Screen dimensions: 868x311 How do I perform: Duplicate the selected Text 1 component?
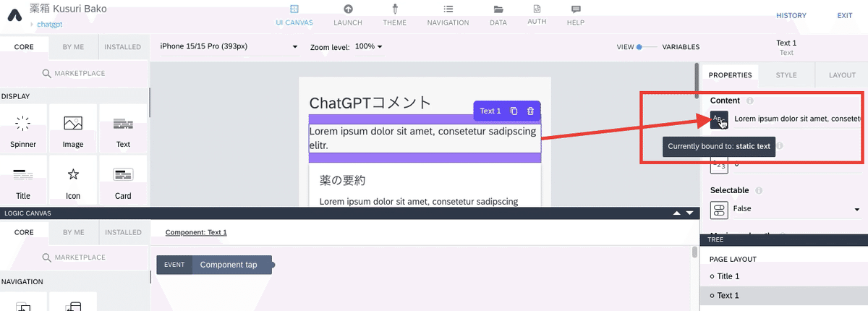point(514,111)
